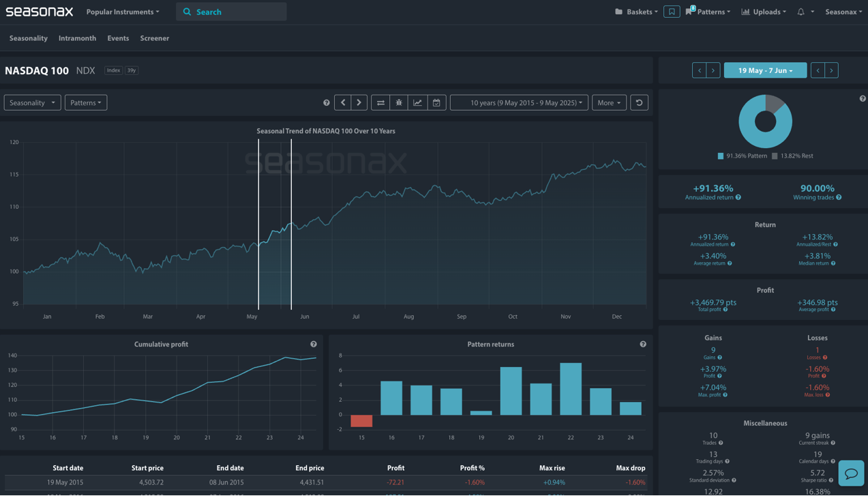
Task: Click the bookmark icon button beside Baskets
Action: tap(672, 12)
